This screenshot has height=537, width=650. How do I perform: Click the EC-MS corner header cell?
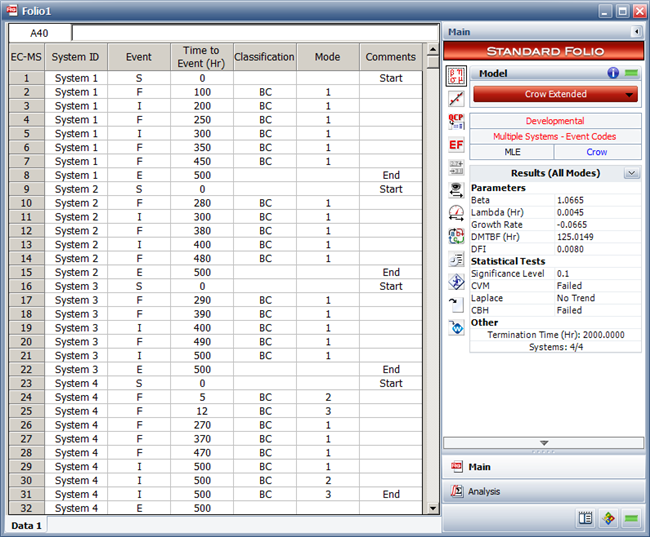point(26,57)
